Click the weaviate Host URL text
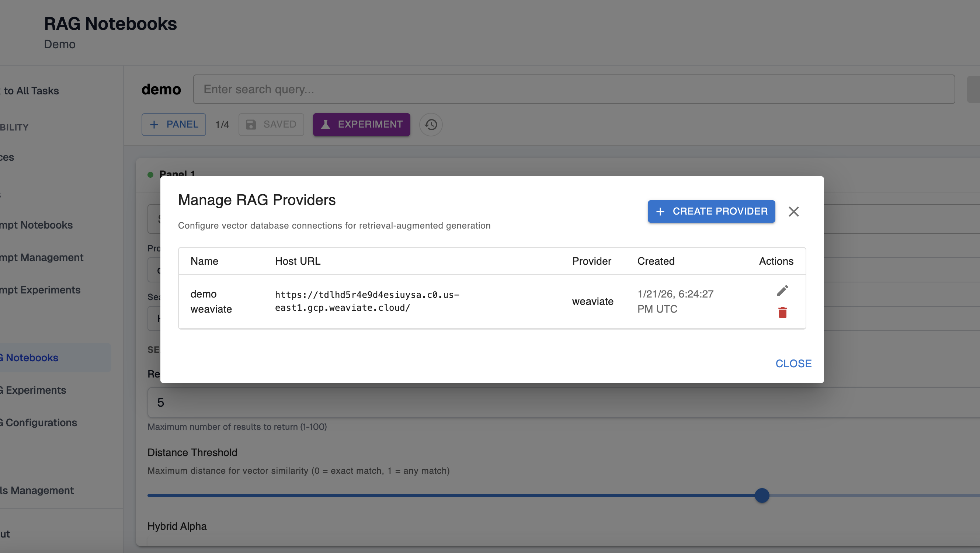Viewport: 980px width, 553px height. point(367,301)
